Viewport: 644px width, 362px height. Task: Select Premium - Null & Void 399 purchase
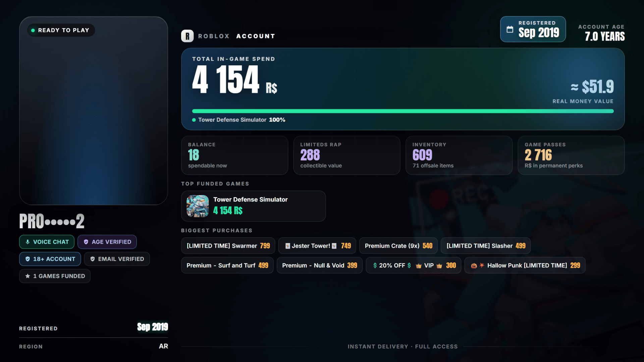coord(320,265)
